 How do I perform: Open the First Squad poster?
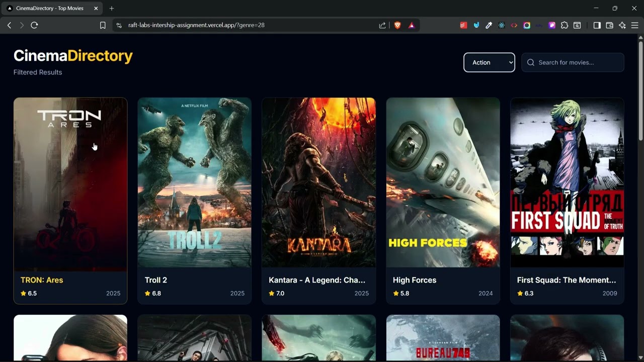[567, 183]
